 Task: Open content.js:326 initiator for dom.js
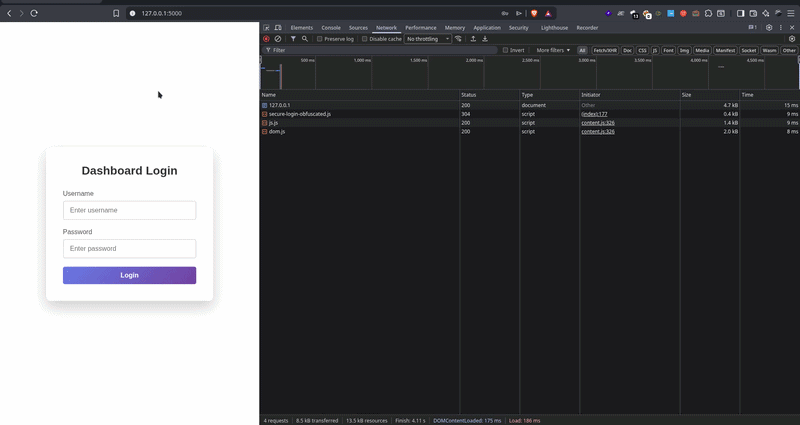coord(598,131)
